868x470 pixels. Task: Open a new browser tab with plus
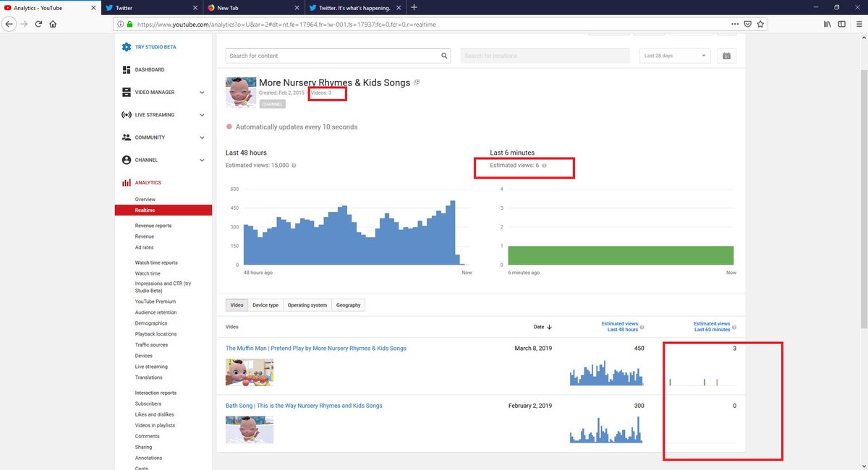[x=414, y=7]
